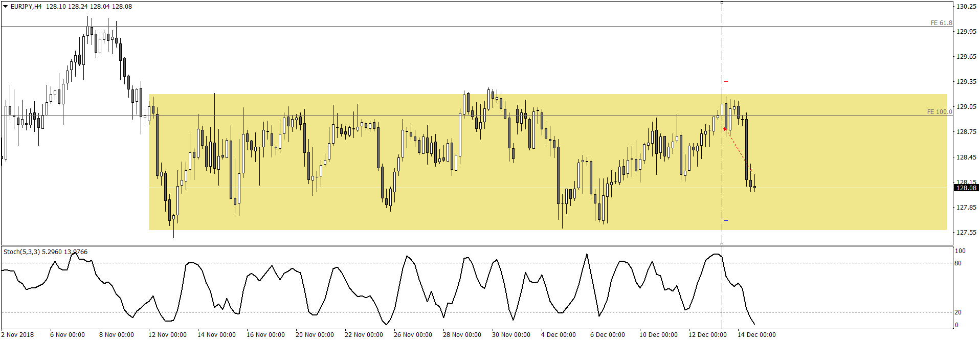Click the 6 Nov 00:00 time label

click(68, 335)
